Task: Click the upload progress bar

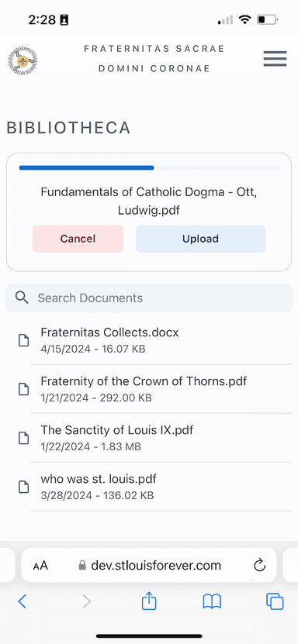Action: 149,167
